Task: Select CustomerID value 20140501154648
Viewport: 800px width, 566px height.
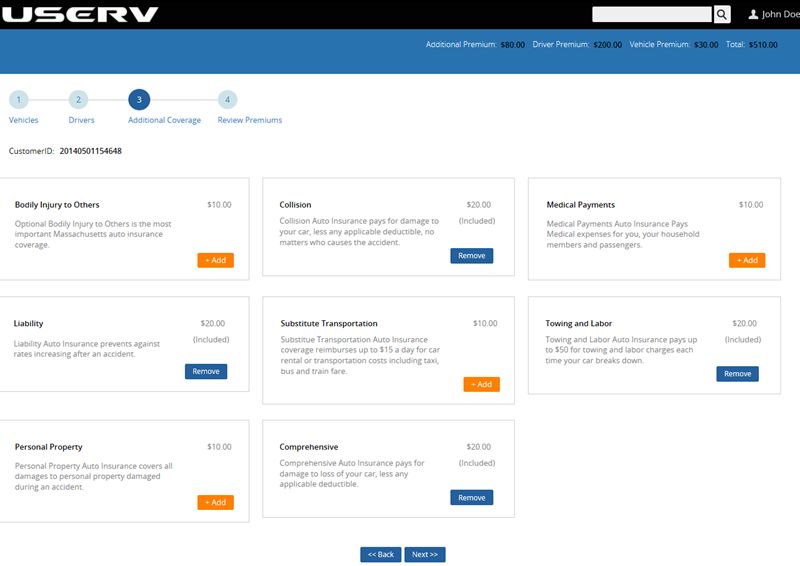Action: 91,151
